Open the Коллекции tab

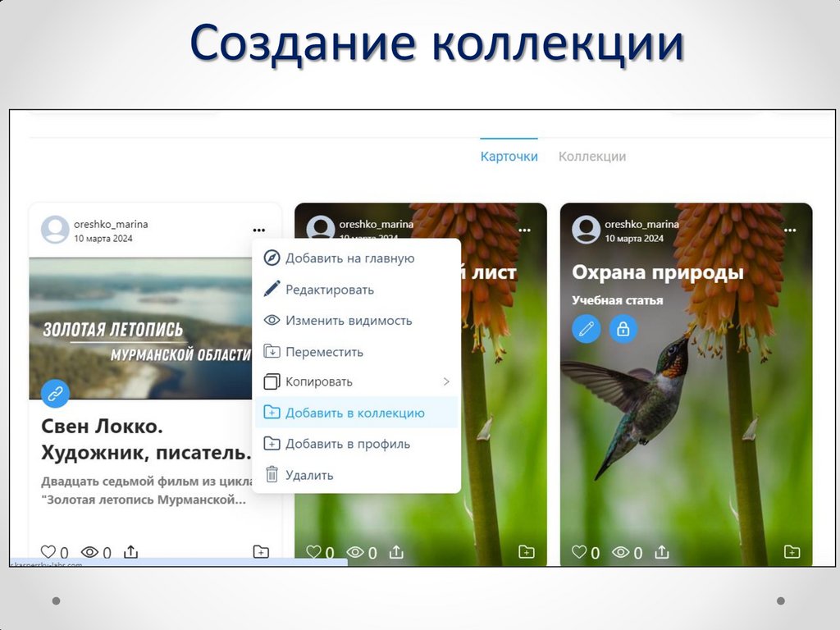[x=592, y=157]
